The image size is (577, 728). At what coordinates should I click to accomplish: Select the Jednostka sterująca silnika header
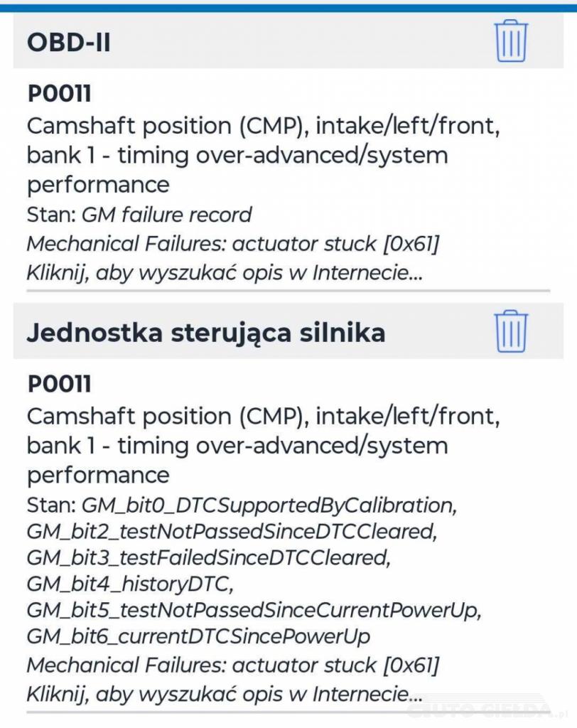pos(205,333)
